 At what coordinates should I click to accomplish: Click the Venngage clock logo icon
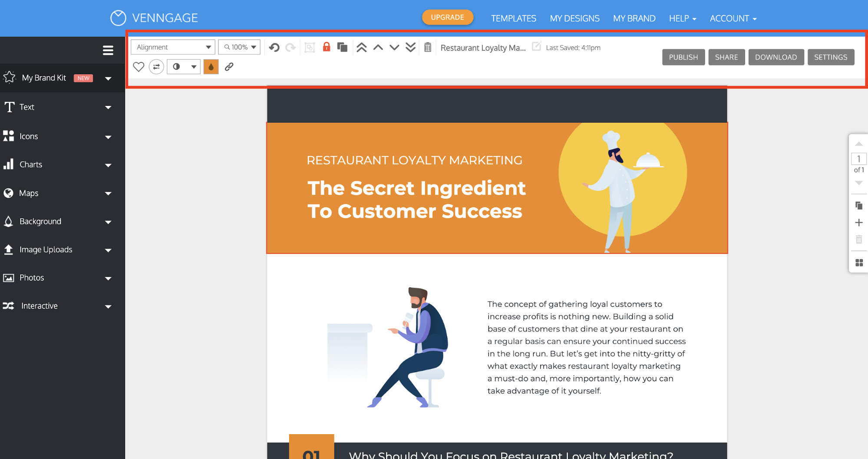point(118,18)
